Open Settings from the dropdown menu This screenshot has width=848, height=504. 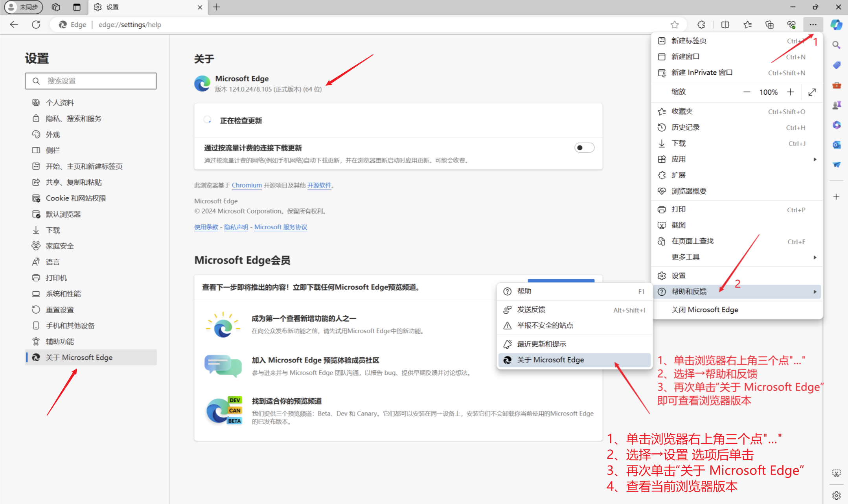click(x=737, y=276)
